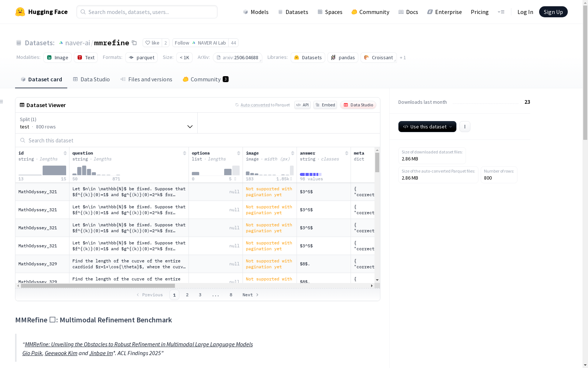
Task: Open the Spaces menu item
Action: coord(330,12)
